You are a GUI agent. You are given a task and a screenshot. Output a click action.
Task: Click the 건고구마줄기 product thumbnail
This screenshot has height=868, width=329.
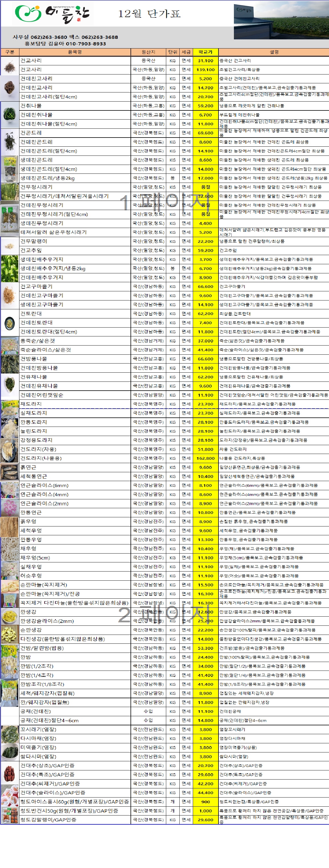pyautogui.click(x=9, y=296)
